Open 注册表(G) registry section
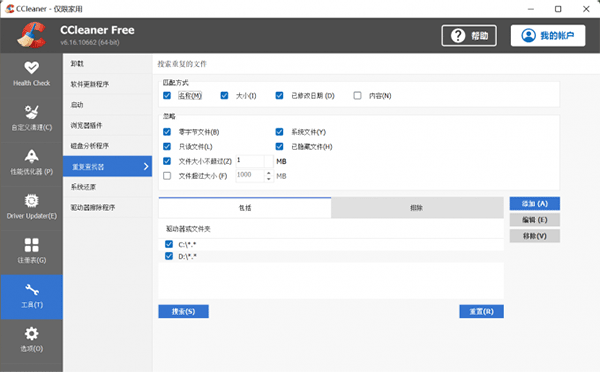The height and width of the screenshot is (372, 600). (31, 252)
